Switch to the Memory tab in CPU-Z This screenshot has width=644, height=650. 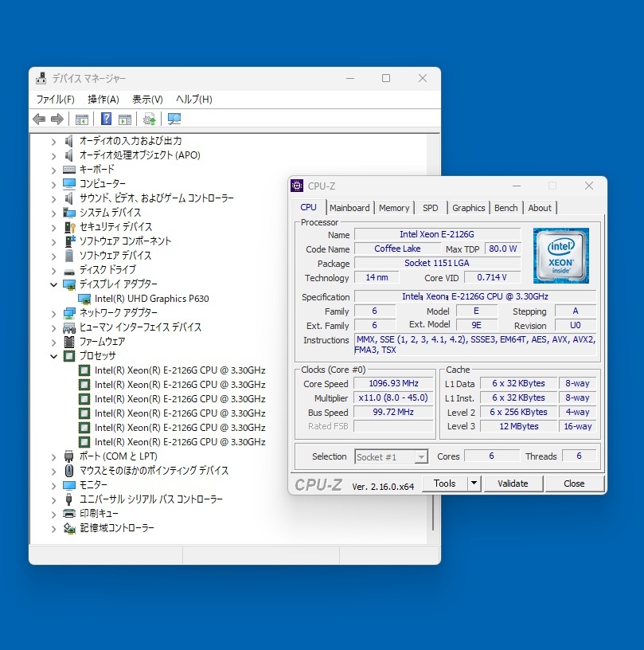394,208
